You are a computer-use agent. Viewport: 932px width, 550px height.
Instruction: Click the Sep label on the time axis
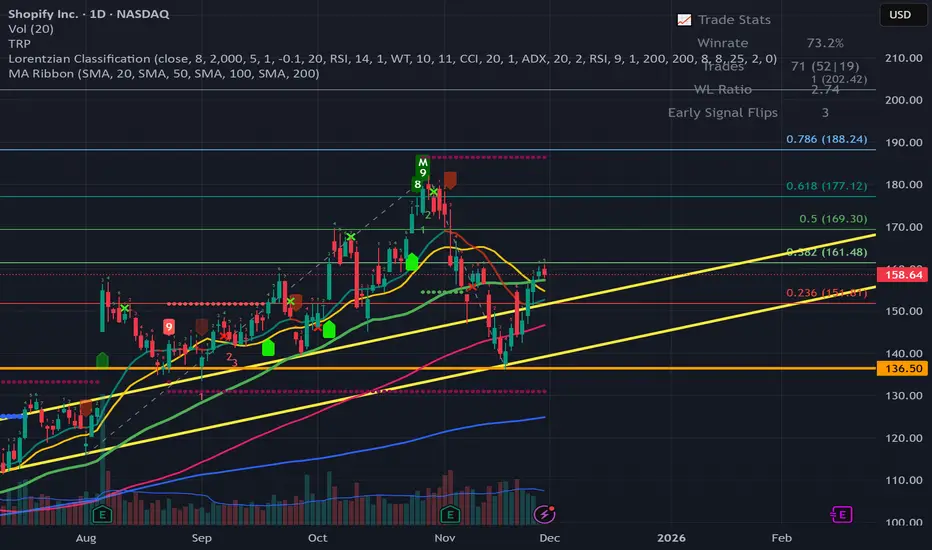coord(201,538)
